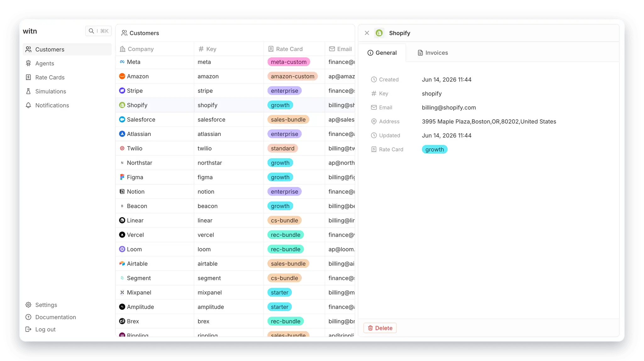Click the Amazon company logo
Viewport: 644px width, 361px height.
(x=122, y=76)
